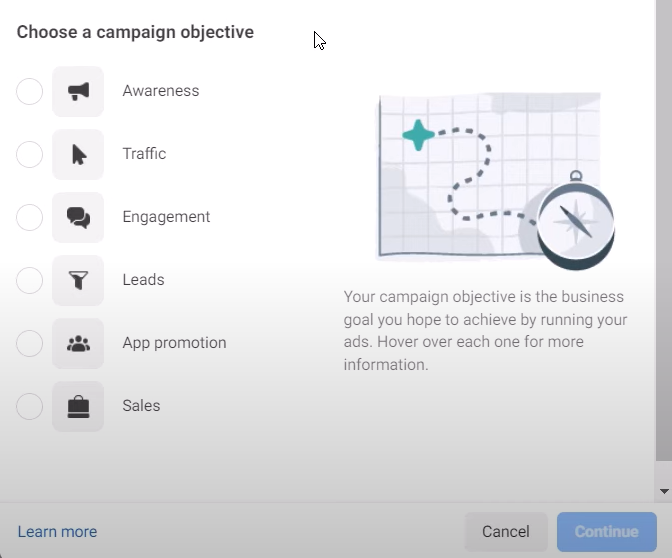Select the Traffic radio button
The height and width of the screenshot is (558, 672).
tap(30, 154)
